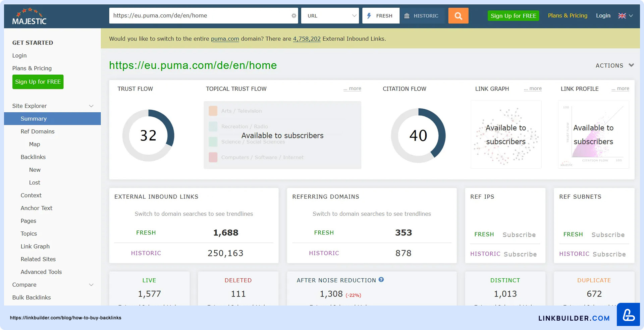
Task: Click more link next to Link Graph
Action: 533,89
